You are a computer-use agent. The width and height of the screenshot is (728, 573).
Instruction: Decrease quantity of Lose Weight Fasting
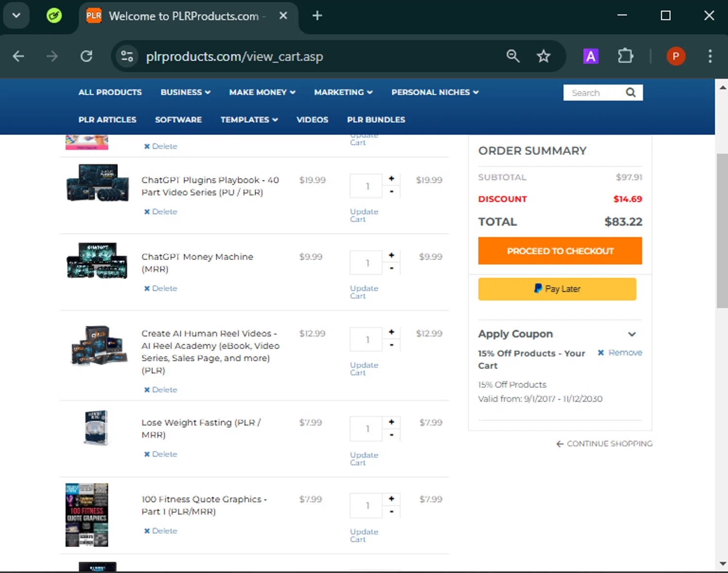click(x=392, y=435)
